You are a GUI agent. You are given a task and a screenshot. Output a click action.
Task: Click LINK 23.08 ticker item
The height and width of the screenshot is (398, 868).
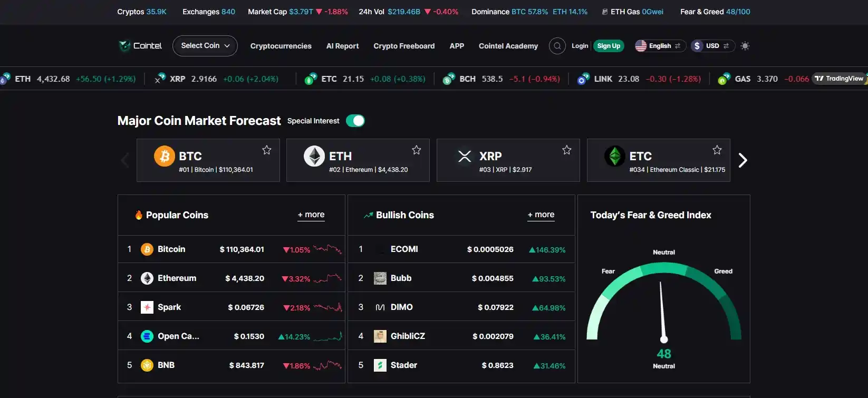pos(639,79)
